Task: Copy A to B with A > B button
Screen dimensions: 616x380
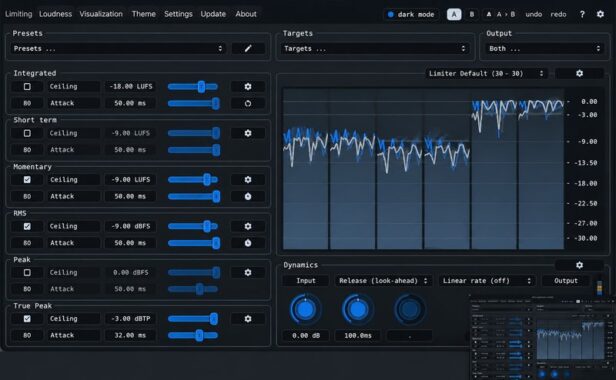Action: click(501, 15)
